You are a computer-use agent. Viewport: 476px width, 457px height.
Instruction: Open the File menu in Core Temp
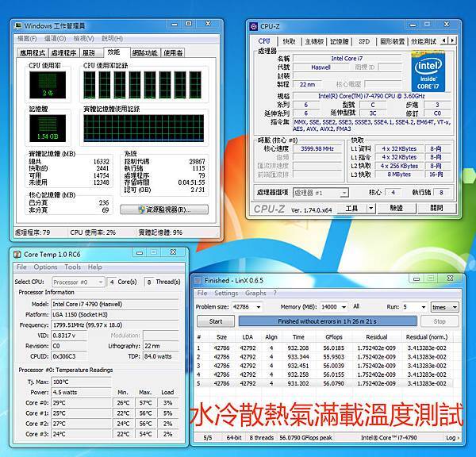(x=21, y=267)
